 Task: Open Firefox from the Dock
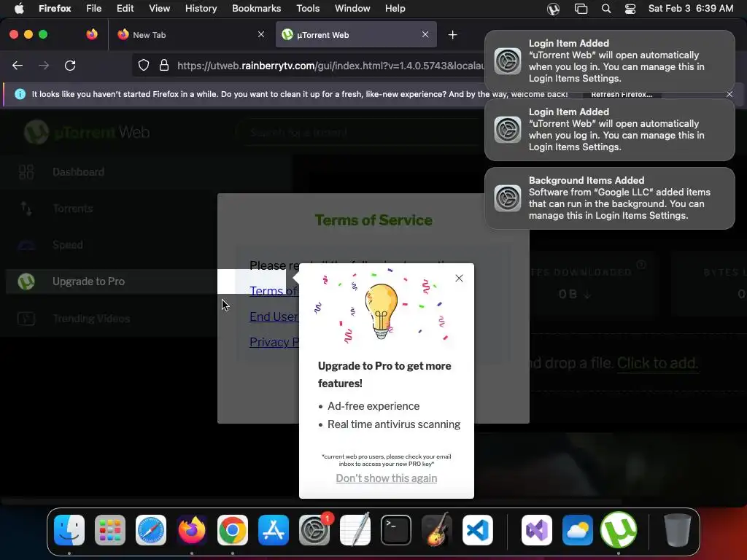[192, 529]
